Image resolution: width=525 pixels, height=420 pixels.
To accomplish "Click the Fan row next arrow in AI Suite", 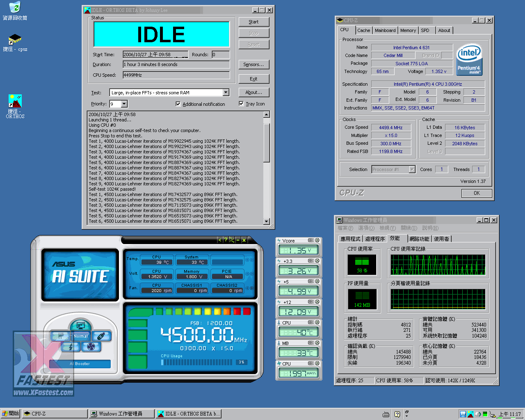I will [252, 288].
